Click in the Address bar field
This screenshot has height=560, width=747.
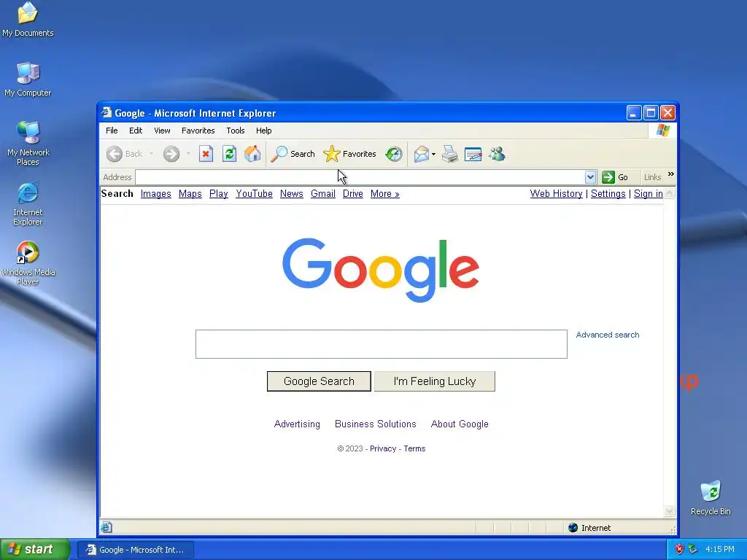pyautogui.click(x=360, y=177)
